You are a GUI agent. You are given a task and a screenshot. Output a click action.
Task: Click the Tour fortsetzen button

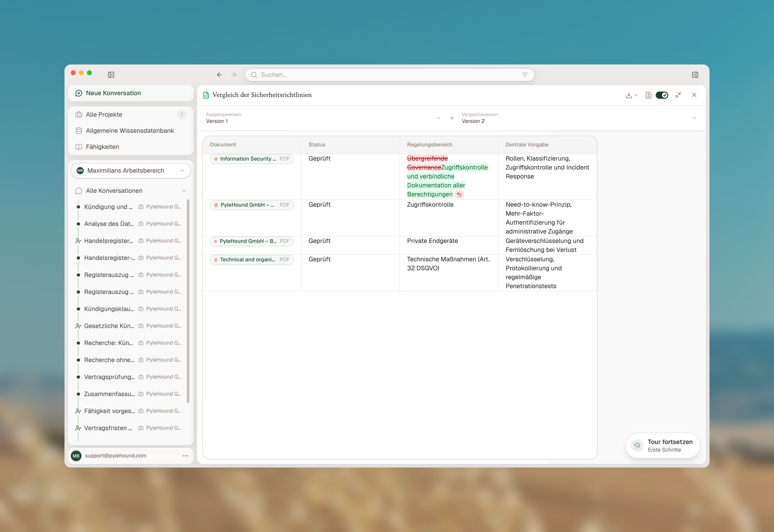click(x=663, y=446)
